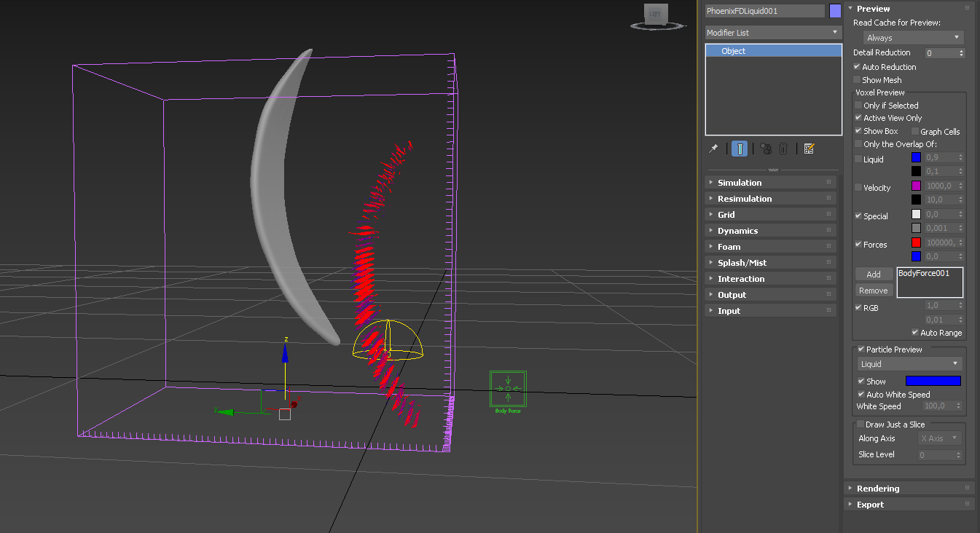Viewport: 980px width, 533px height.
Task: Expand the Simulation rollout
Action: point(771,183)
